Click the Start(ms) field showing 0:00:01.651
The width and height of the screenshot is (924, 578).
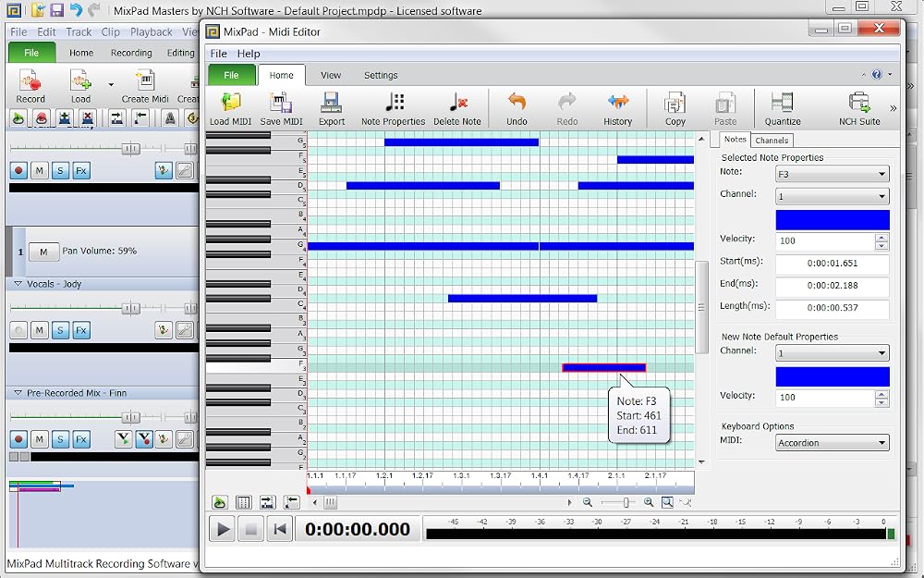coord(833,263)
